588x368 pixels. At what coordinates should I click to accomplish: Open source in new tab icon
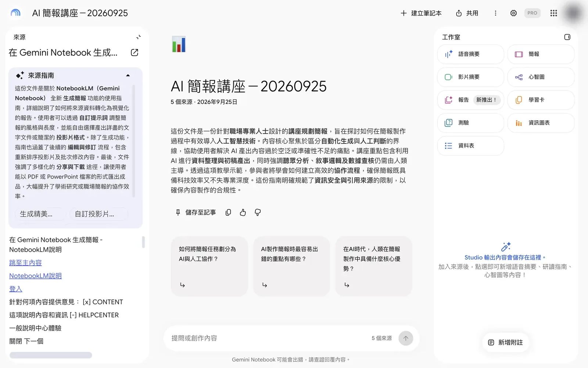pos(135,53)
